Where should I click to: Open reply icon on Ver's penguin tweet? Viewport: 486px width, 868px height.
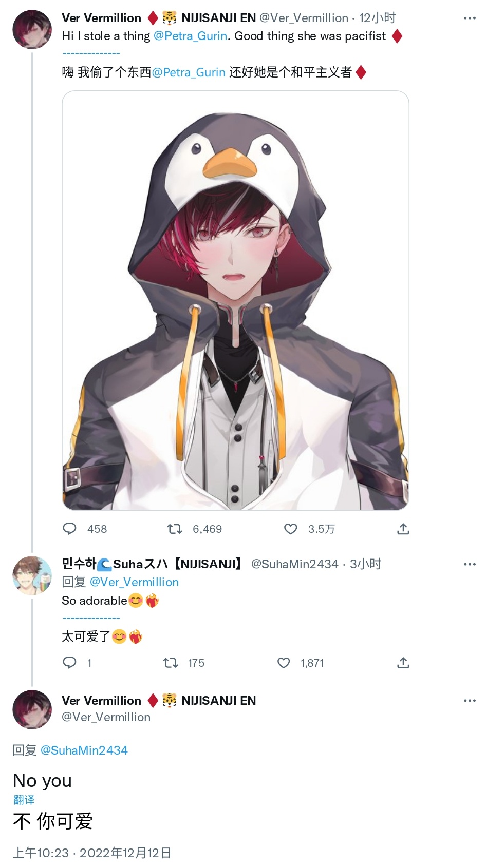point(69,529)
